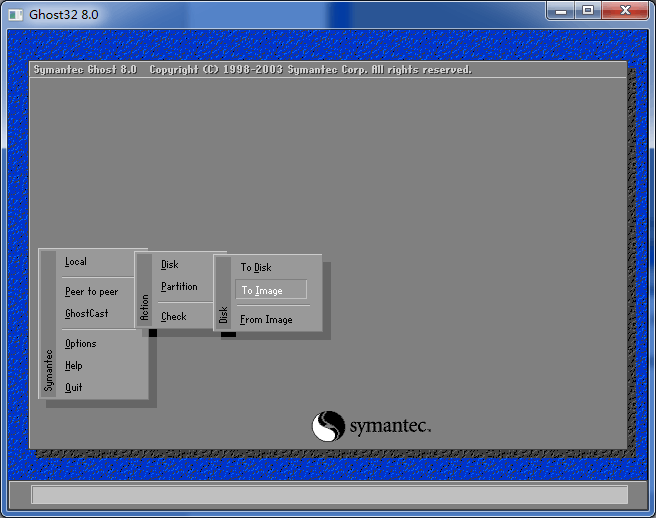Click Help in the Symantec menu
The height and width of the screenshot is (518, 656).
pos(74,366)
